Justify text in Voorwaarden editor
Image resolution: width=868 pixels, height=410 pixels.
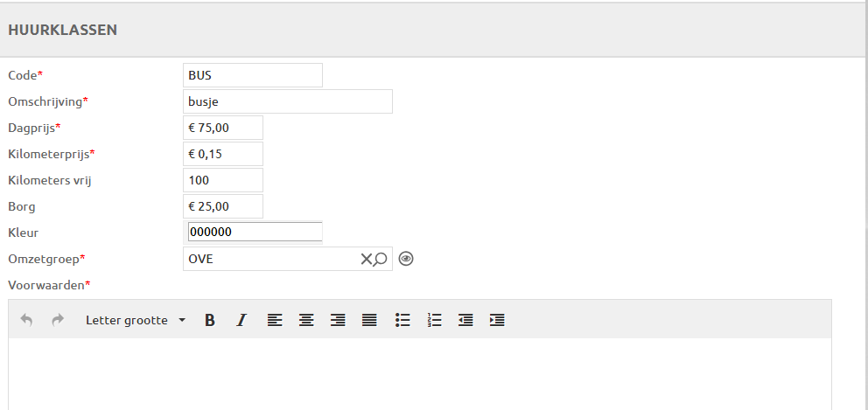coord(369,320)
